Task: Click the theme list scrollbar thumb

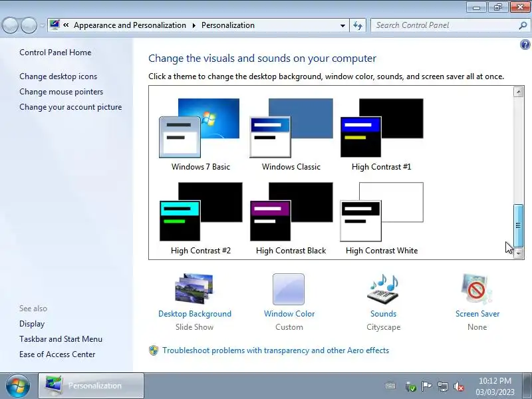Action: (x=518, y=225)
